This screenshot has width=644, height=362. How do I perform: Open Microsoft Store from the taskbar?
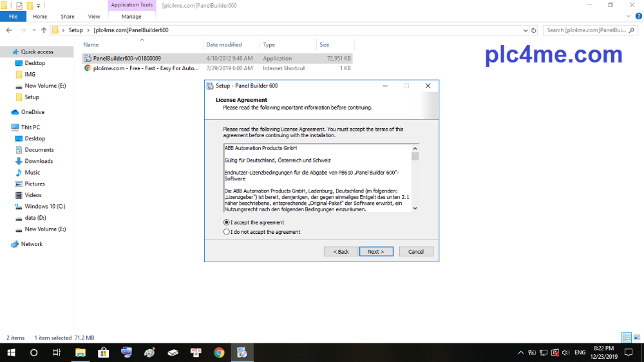coord(103,352)
